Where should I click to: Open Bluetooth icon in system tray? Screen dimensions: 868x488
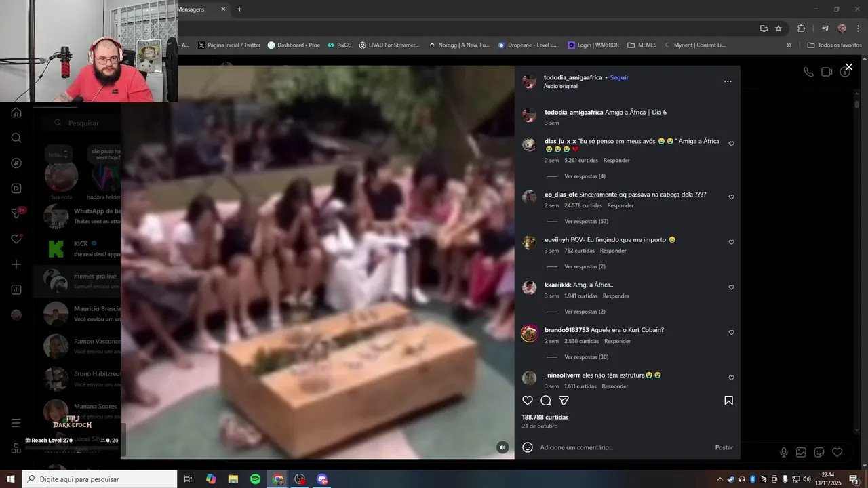tap(753, 479)
